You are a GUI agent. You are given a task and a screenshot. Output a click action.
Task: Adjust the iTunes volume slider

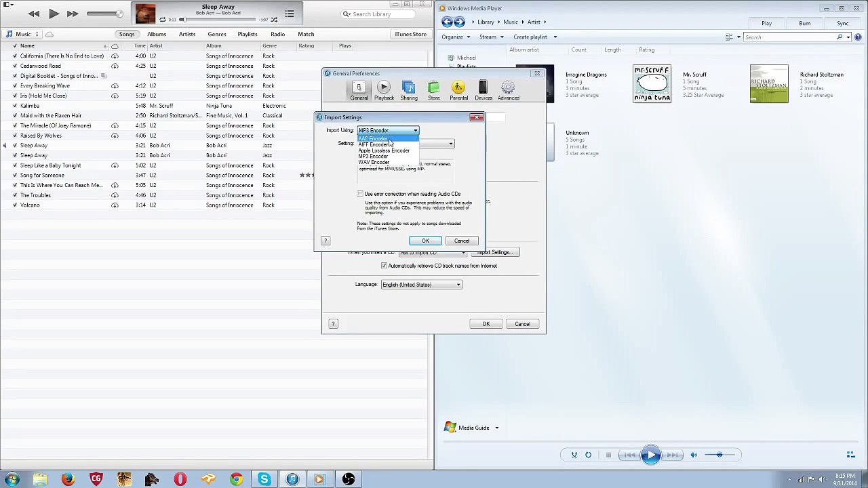(106, 14)
